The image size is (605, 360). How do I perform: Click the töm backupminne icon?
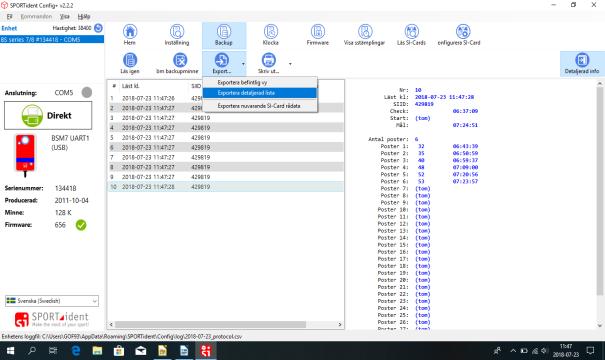180,60
